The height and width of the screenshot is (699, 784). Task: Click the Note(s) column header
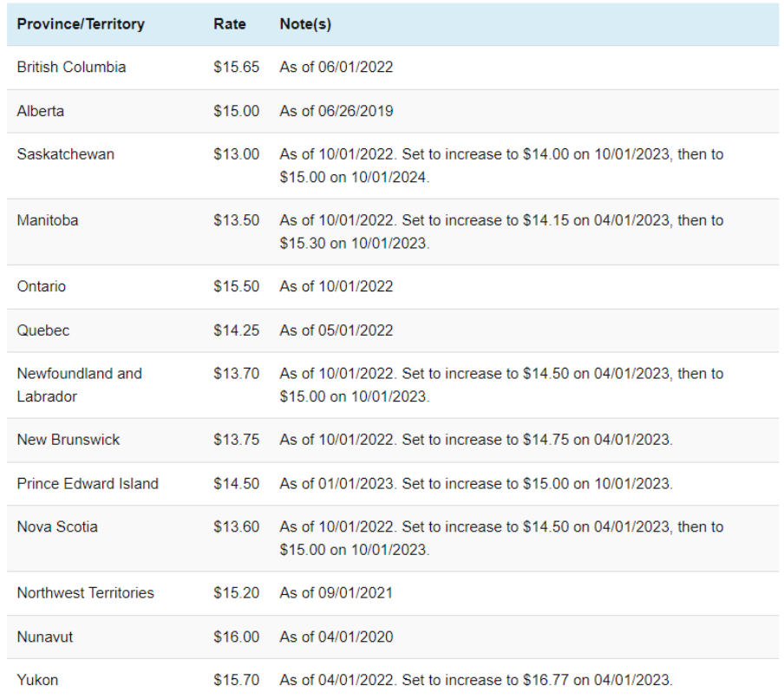[305, 24]
